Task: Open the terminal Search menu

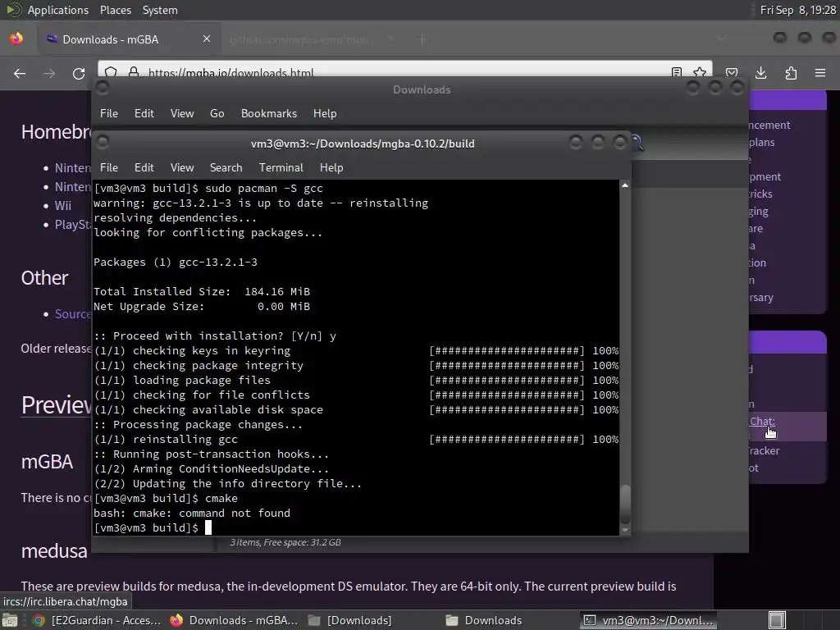Action: 226,167
